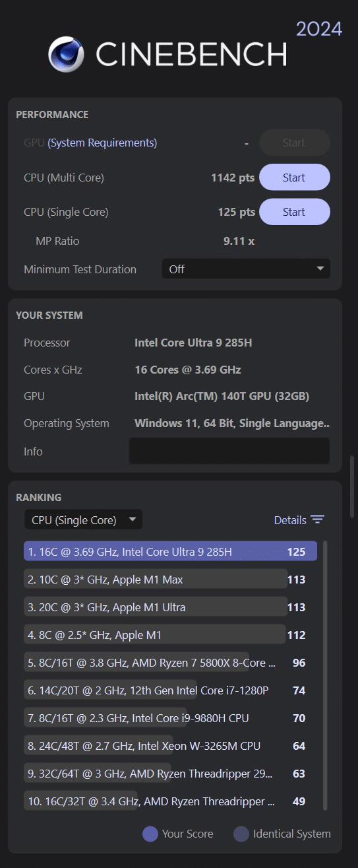
Task: Select the Apple M1 Max ranking row
Action: [170, 580]
